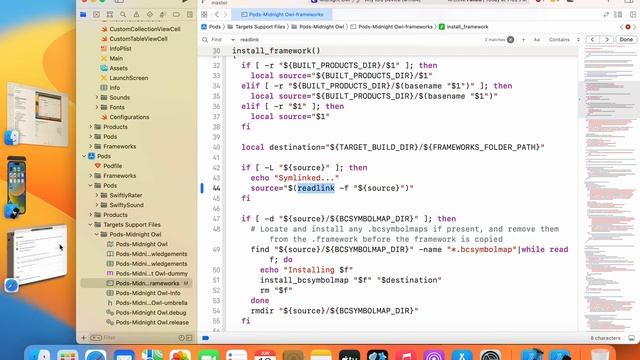Image resolution: width=640 pixels, height=360 pixels.
Task: Open the Symbol navigator icon
Action: [110, 14]
